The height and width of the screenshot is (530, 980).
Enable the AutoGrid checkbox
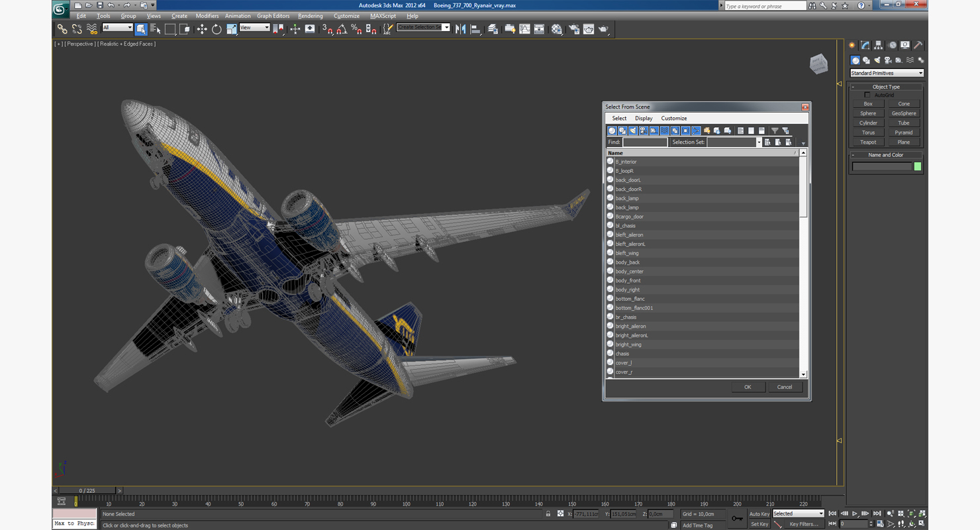[867, 95]
